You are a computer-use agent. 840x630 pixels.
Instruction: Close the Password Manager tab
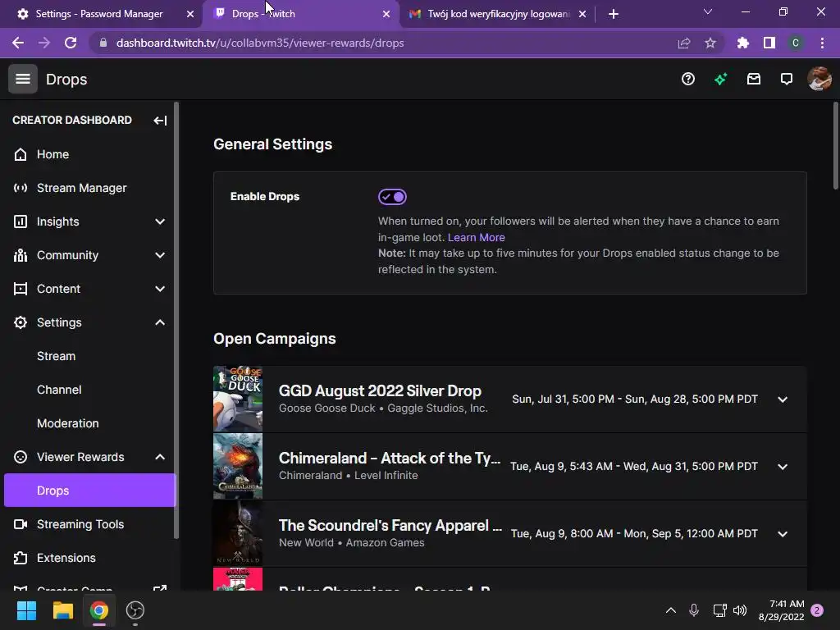[x=189, y=14]
